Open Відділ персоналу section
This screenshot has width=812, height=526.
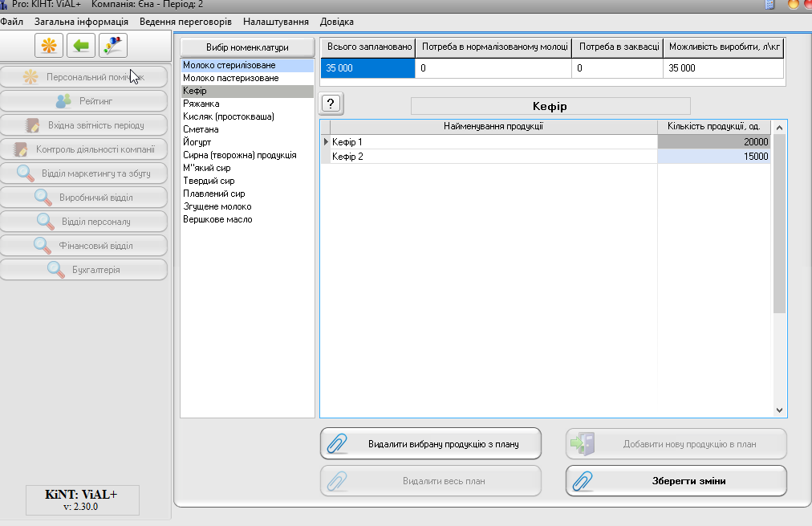[x=84, y=222]
